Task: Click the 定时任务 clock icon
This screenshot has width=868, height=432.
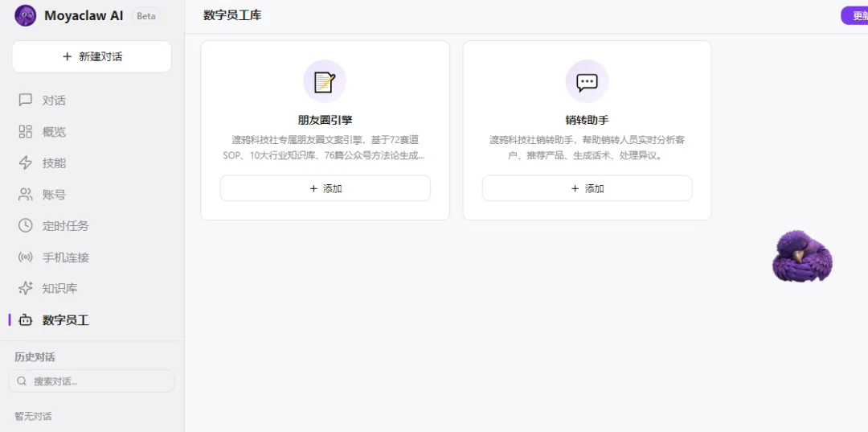Action: (26, 225)
